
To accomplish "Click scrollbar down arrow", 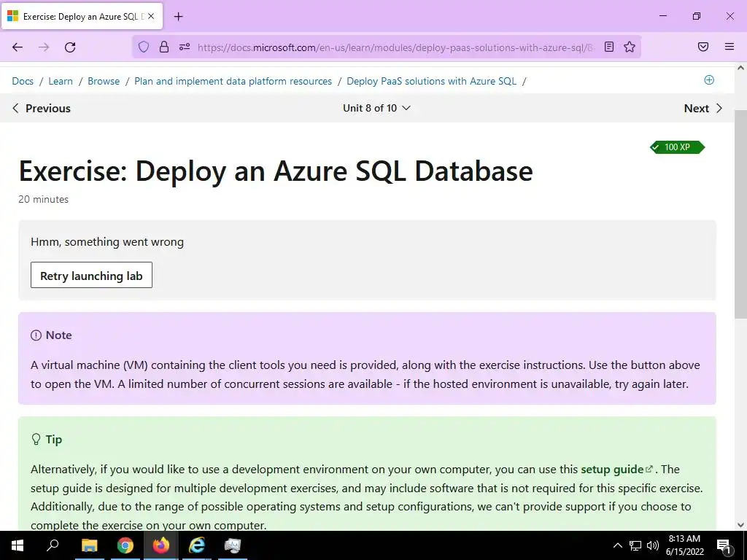I will [740, 525].
